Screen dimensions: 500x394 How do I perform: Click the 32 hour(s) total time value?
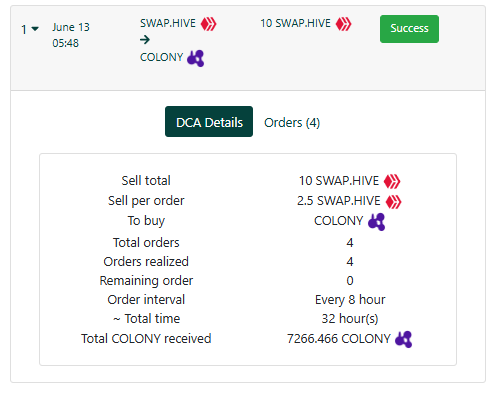pos(350,319)
